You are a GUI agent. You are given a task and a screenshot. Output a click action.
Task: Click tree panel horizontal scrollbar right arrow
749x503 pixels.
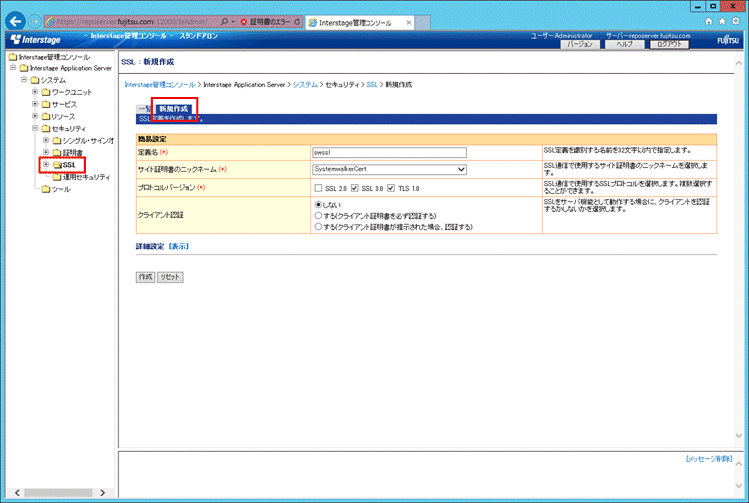pos(102,492)
